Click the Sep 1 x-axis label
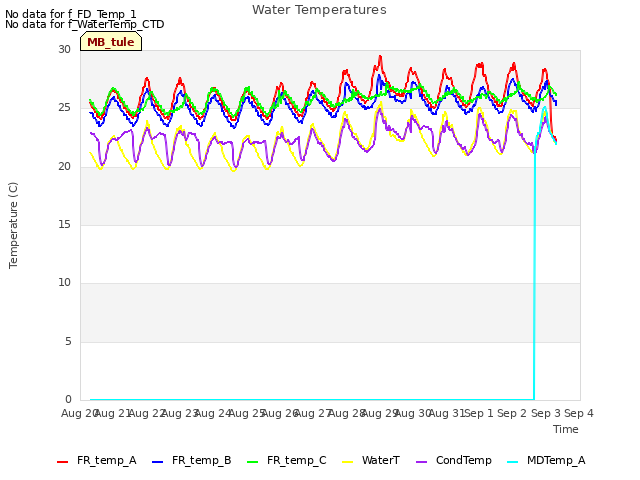Image resolution: width=640 pixels, height=480 pixels. pos(479,413)
